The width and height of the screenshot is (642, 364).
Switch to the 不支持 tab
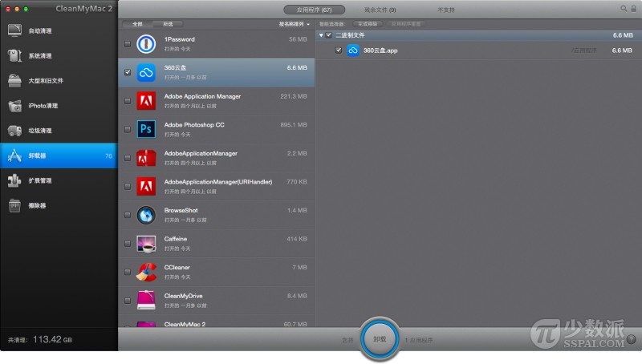coord(446,10)
